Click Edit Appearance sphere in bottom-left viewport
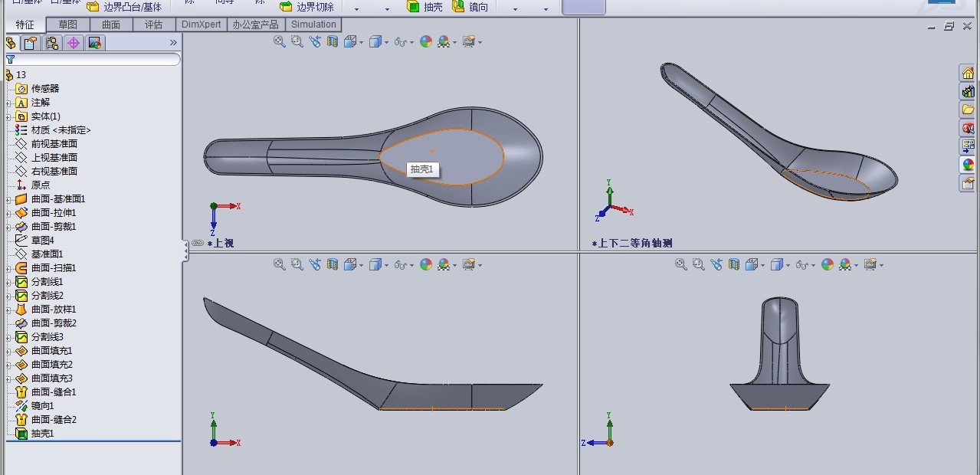980x475 pixels. click(x=426, y=264)
